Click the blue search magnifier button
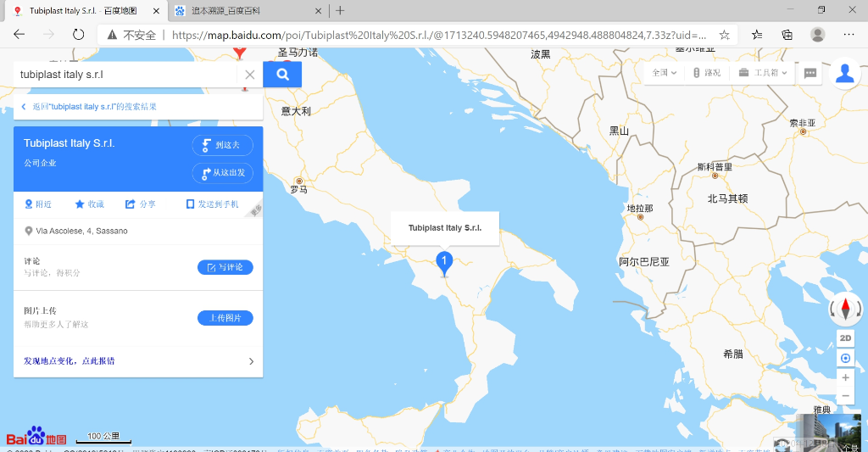Screen dimensions: 868x452 [282, 75]
